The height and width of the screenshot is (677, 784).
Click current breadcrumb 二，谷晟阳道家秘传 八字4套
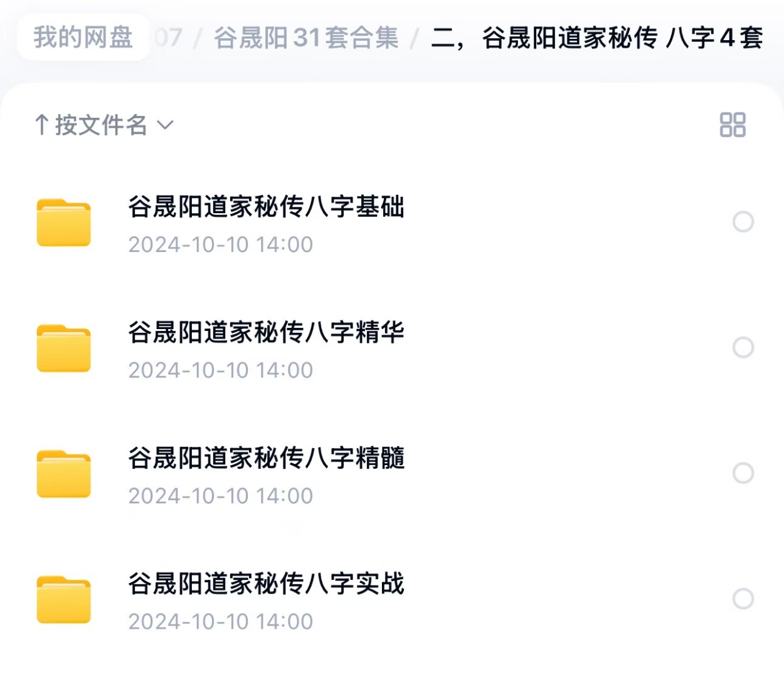click(x=597, y=38)
